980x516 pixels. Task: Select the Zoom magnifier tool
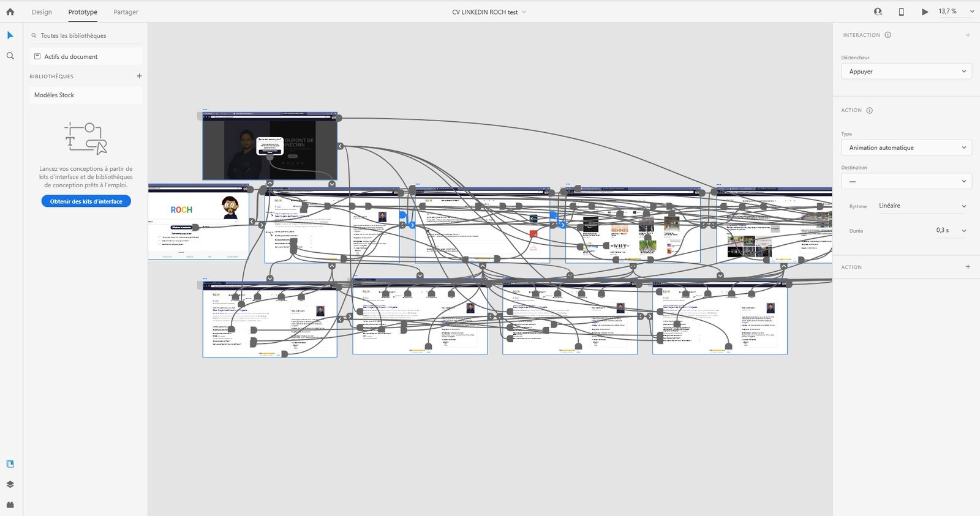click(x=10, y=56)
